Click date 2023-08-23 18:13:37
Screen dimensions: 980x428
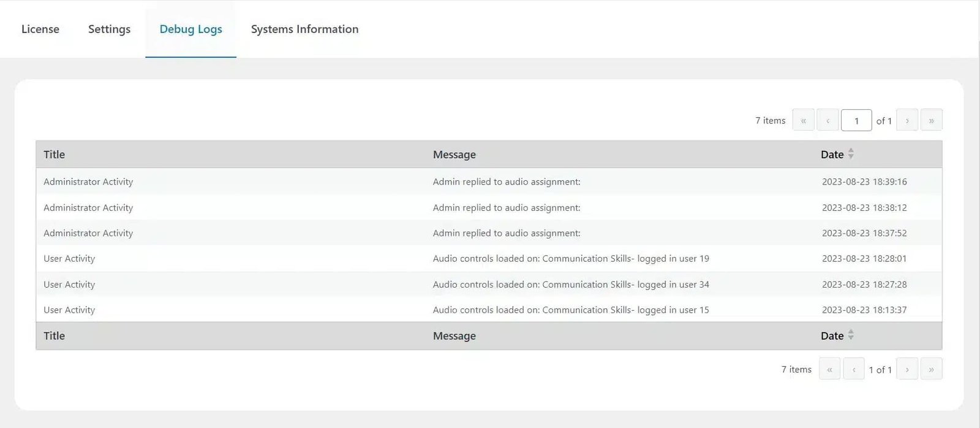[864, 310]
